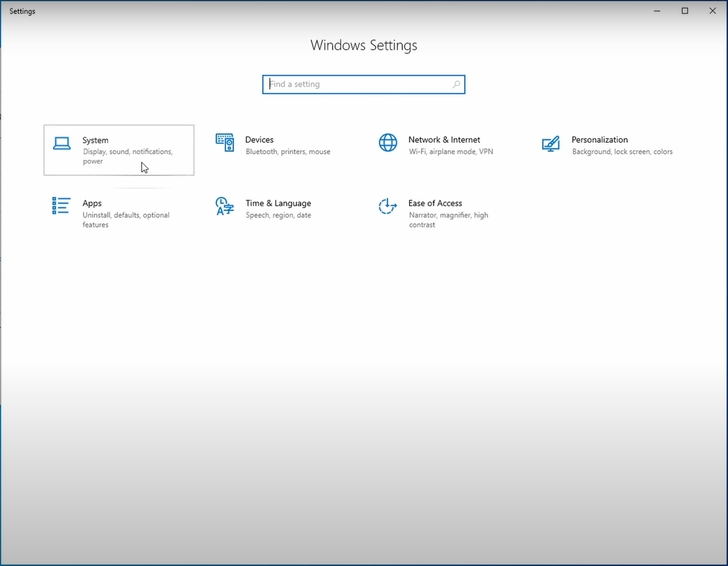The width and height of the screenshot is (728, 566).
Task: Click 'Wi-Fi, airplane mode, VPN' description
Action: click(x=451, y=152)
